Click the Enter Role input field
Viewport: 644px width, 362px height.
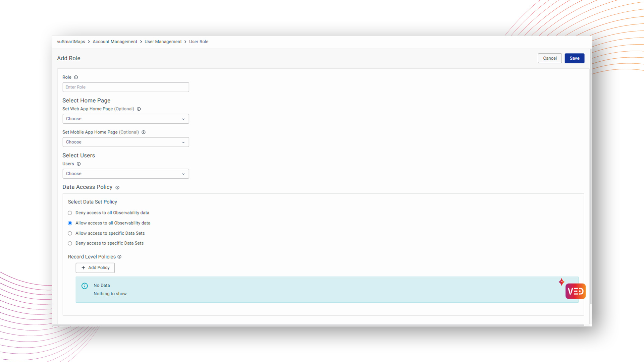pos(125,87)
